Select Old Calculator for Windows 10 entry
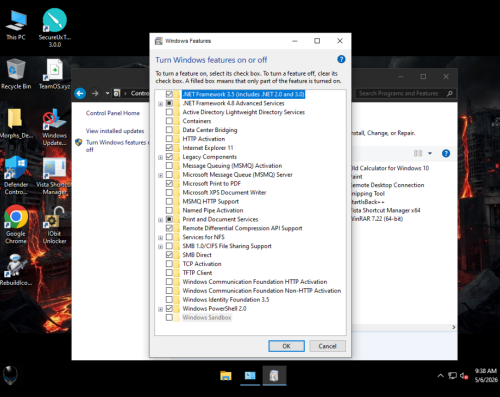This screenshot has width=500, height=397. coord(390,168)
